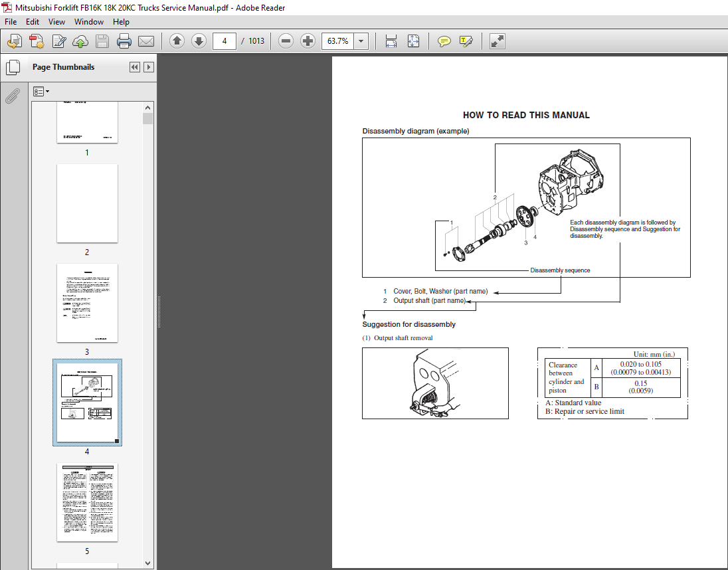Switch to Read Mode view

498,41
